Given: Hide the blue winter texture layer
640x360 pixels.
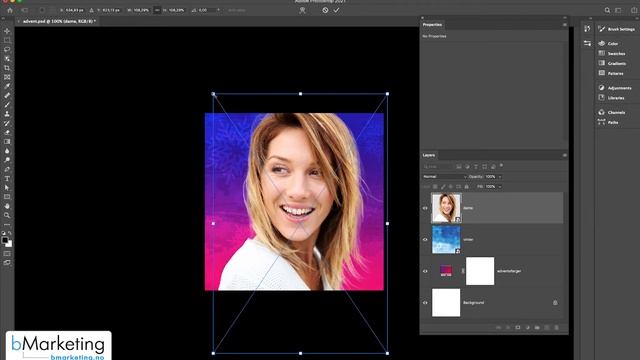Looking at the screenshot, I should (425, 240).
